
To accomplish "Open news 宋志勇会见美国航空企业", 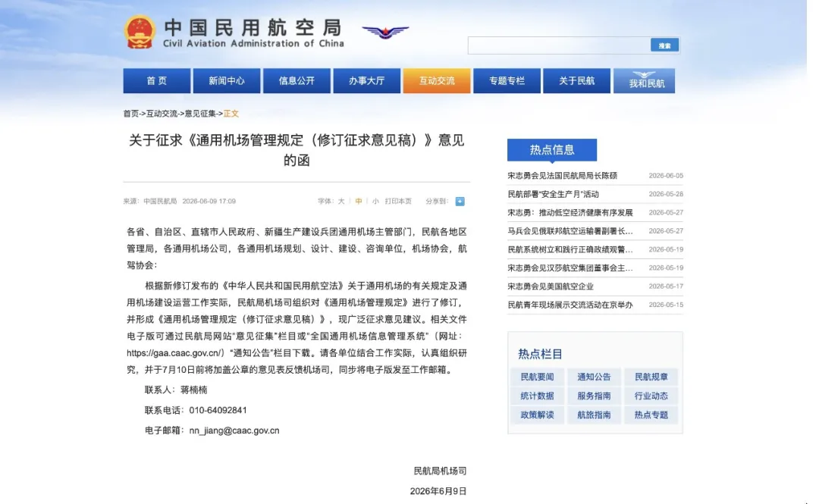I will coord(551,286).
